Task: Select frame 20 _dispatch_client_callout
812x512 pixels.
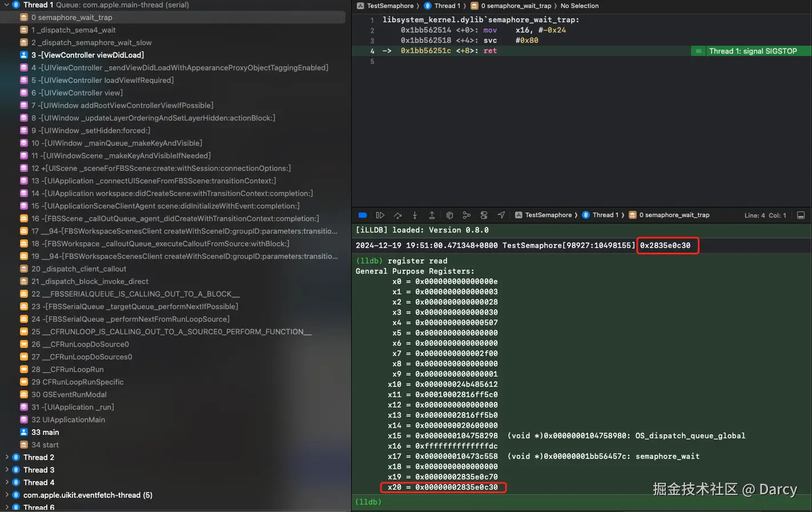Action: click(174, 269)
